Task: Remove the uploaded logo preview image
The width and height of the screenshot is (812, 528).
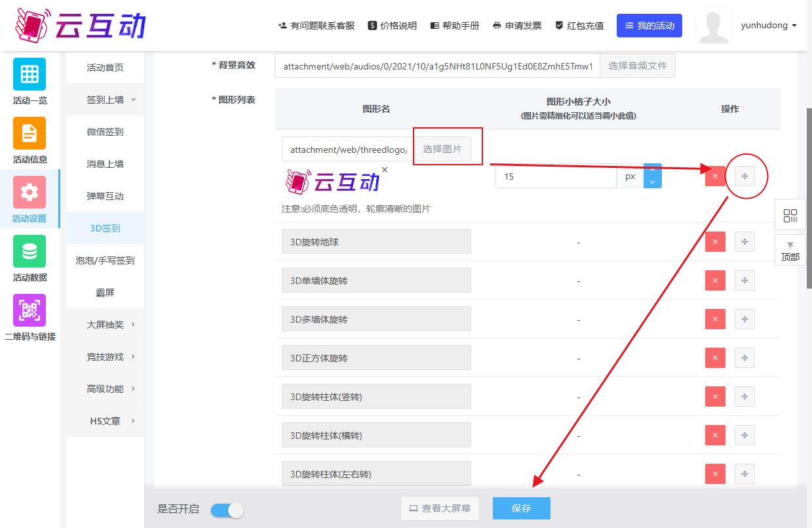Action: [x=385, y=170]
